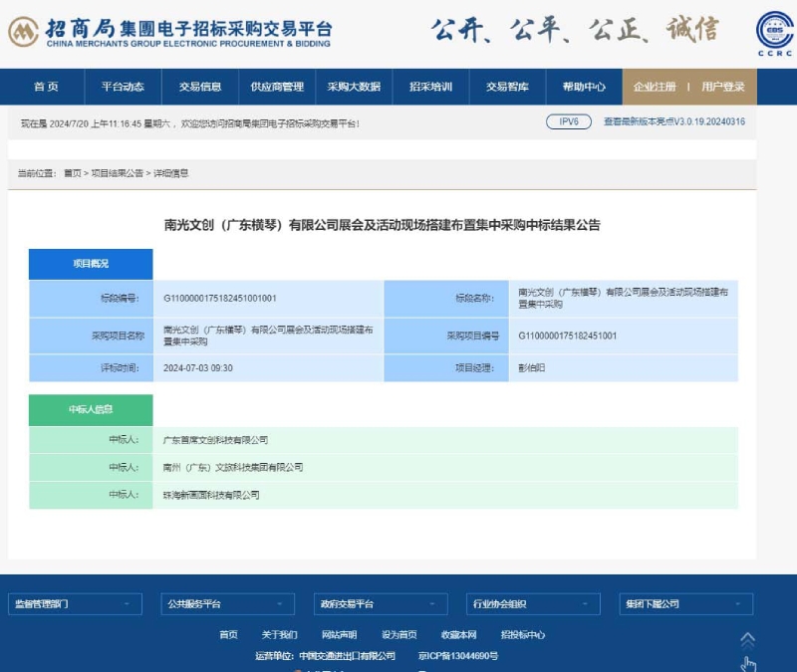Click the 采购项目名称 value cell text

click(x=268, y=336)
